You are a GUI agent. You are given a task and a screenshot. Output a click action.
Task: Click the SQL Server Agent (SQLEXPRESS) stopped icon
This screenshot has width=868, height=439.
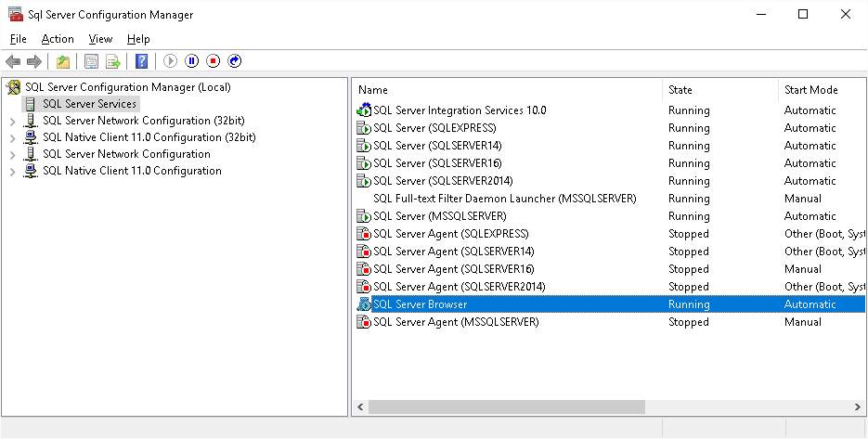click(x=364, y=234)
